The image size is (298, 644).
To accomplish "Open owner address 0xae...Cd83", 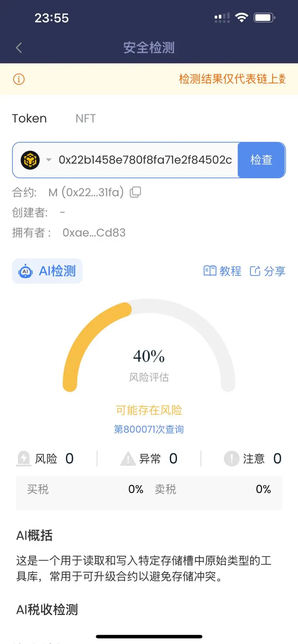I will (x=94, y=233).
